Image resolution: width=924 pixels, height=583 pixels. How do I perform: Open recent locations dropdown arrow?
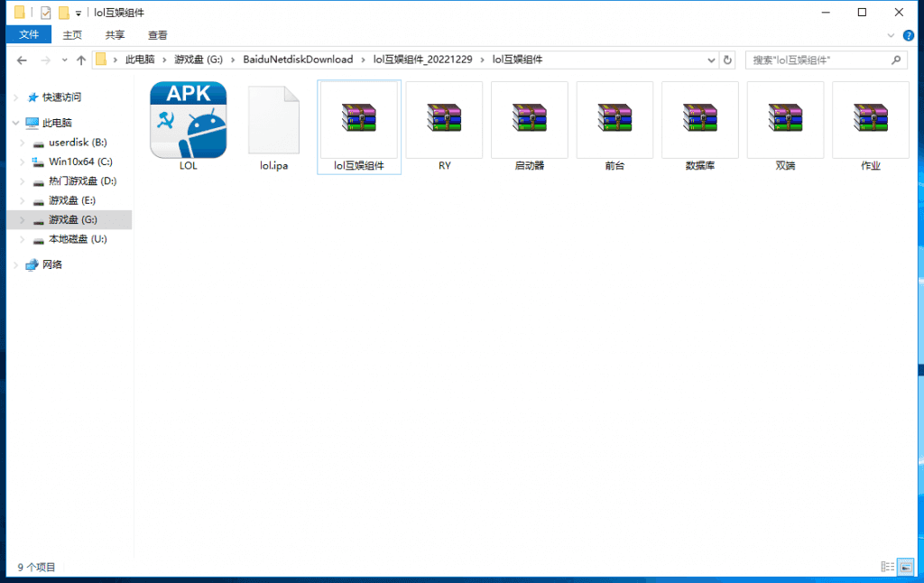pos(64,60)
